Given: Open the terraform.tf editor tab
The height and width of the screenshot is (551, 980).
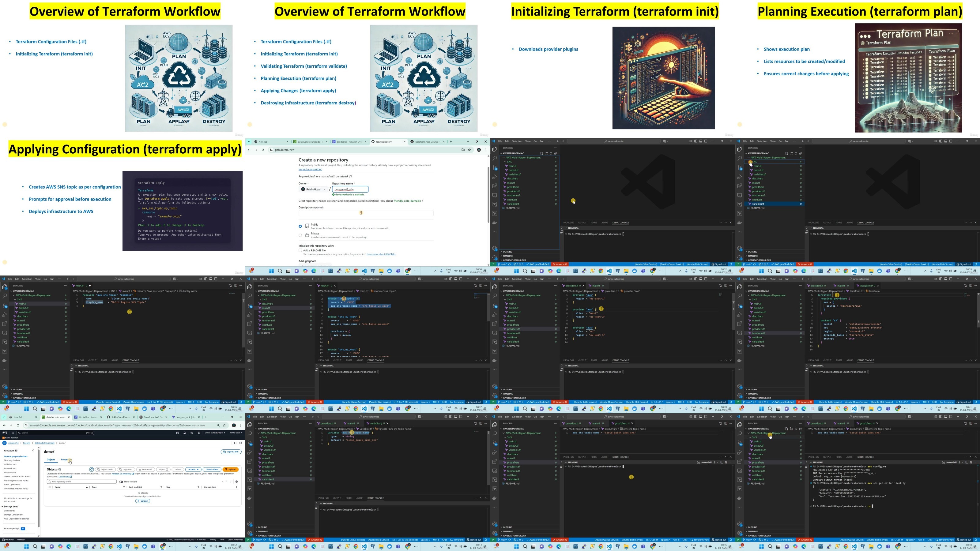Looking at the screenshot, I should pos(867,286).
